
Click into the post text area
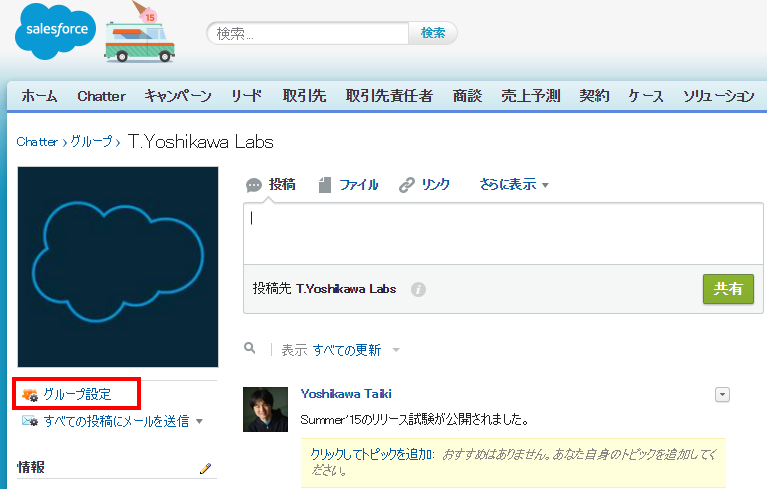pos(503,234)
